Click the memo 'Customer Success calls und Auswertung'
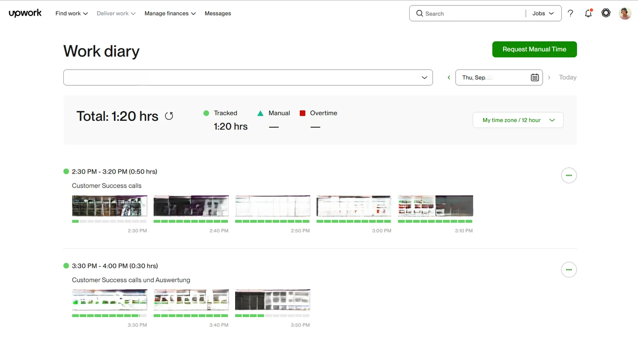The width and height of the screenshot is (638, 364). (131, 280)
